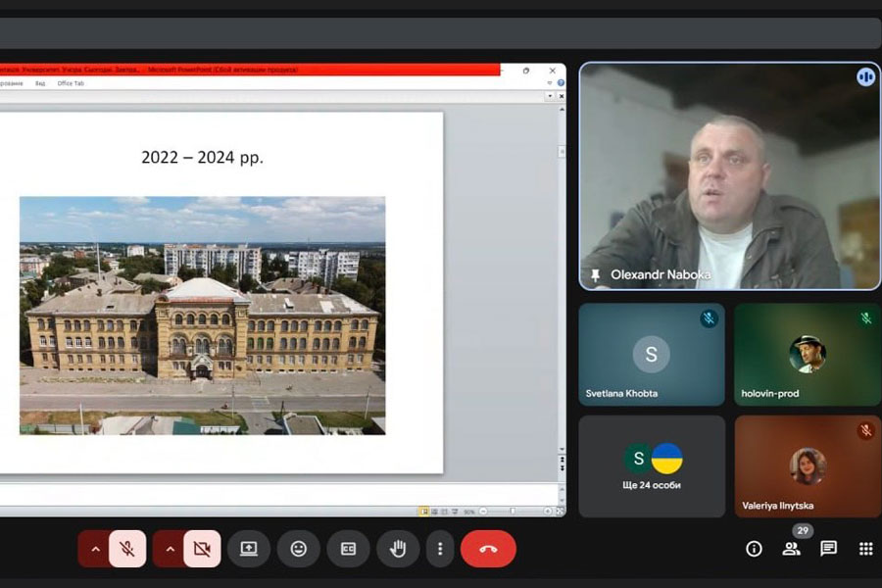Adjust the PowerPoint zoom slider handle
This screenshot has height=588, width=882.
tap(513, 512)
